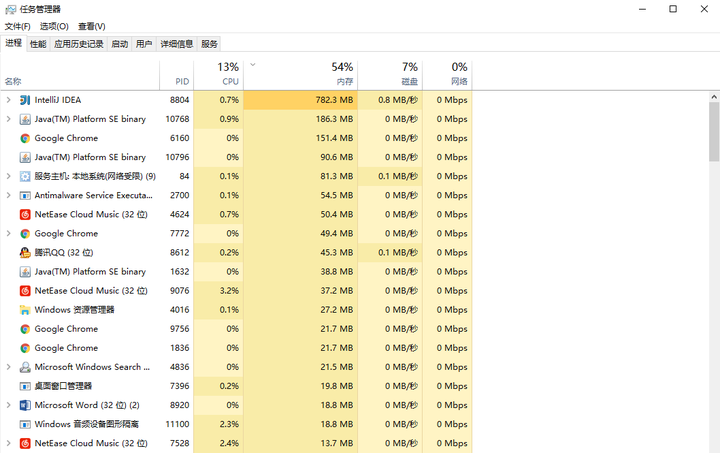Expand Google Chrome PID 7772 group
This screenshot has width=720, height=453.
tap(8, 233)
